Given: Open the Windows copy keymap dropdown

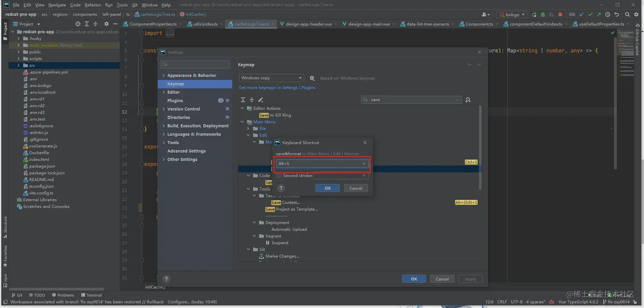Looking at the screenshot, I should (271, 78).
